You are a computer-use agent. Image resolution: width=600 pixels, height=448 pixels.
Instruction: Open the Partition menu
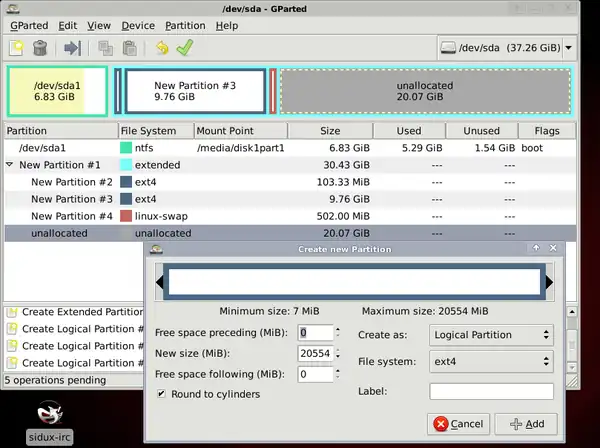pyautogui.click(x=185, y=25)
